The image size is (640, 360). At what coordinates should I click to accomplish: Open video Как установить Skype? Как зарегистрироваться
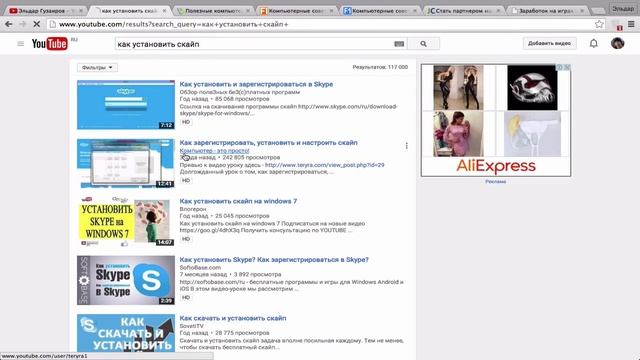pos(274,260)
